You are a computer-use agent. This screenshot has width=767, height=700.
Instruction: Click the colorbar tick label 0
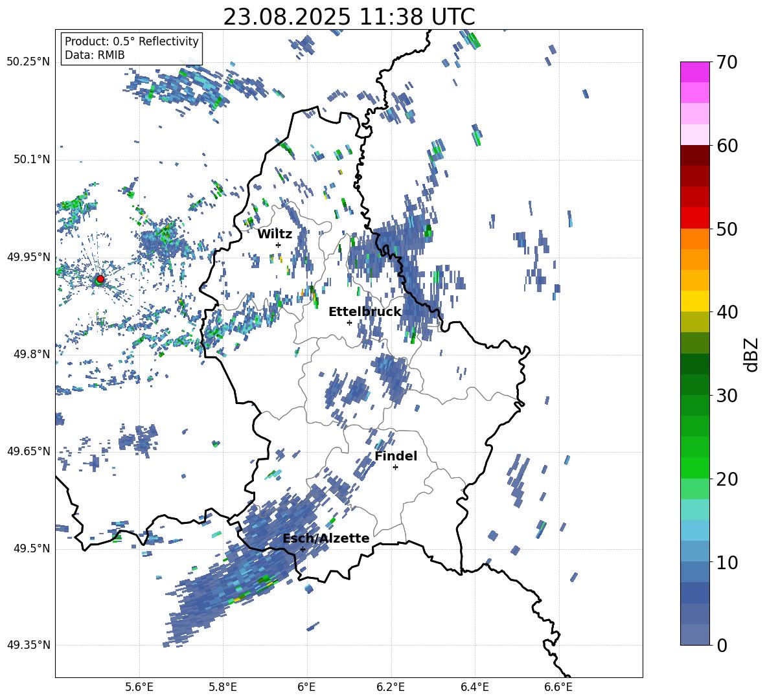pyautogui.click(x=722, y=645)
